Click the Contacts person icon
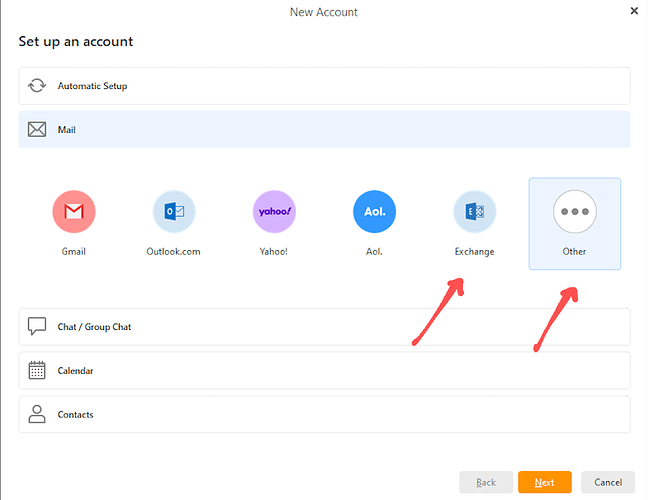 pyautogui.click(x=37, y=414)
